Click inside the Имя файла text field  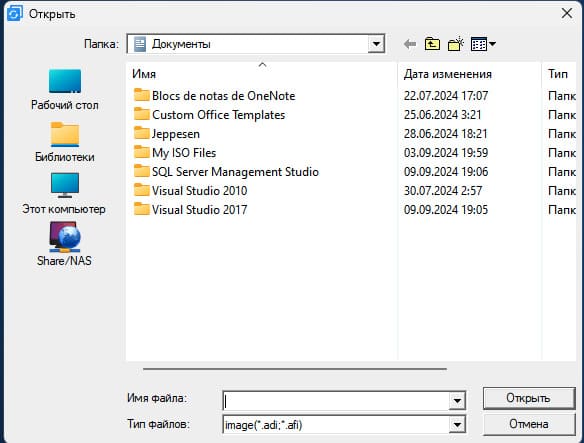click(x=336, y=401)
